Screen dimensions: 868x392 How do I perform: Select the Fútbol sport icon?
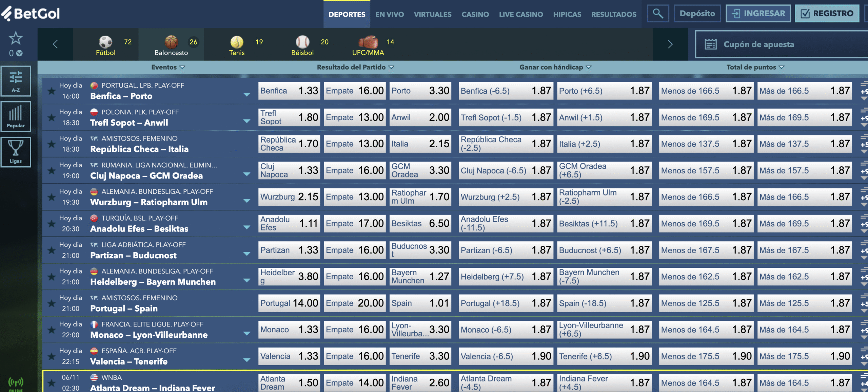(105, 42)
